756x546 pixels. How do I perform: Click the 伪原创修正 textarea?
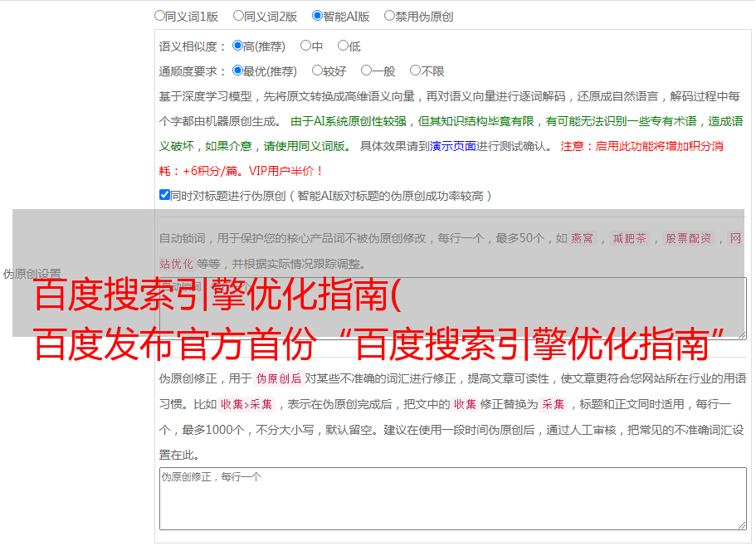click(453, 499)
